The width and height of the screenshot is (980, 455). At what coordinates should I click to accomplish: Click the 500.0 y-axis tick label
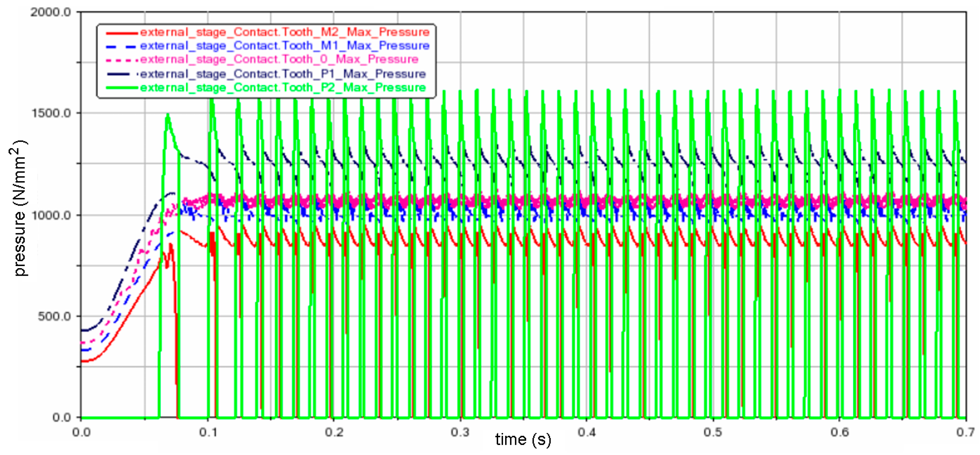54,316
